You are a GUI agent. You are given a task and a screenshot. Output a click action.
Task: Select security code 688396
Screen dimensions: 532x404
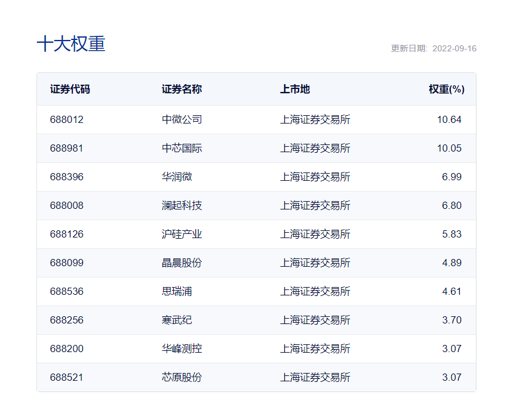(x=67, y=177)
